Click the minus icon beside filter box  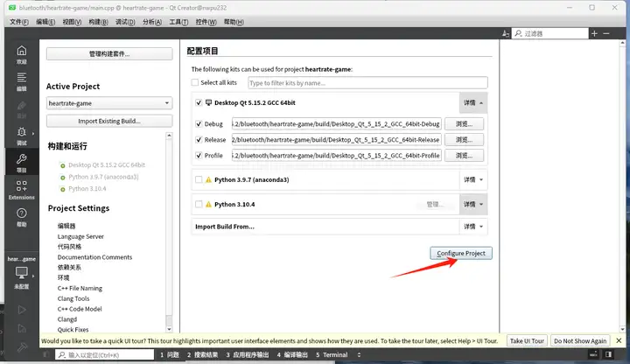[x=606, y=33]
